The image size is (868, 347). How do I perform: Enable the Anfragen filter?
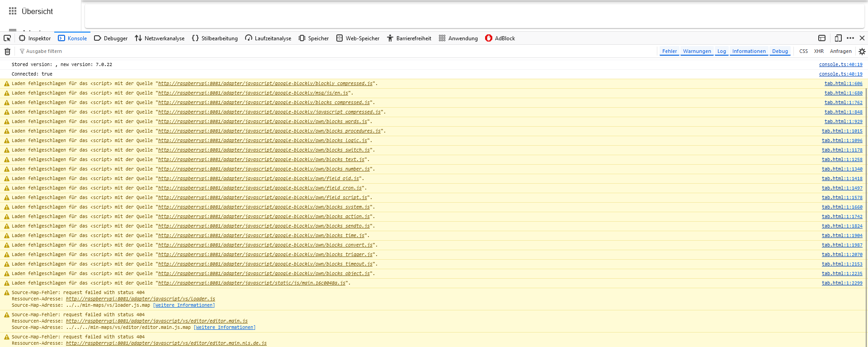coord(841,52)
